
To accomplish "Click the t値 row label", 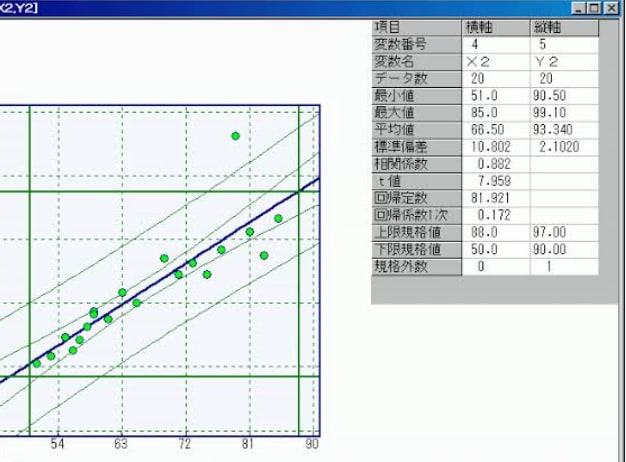I will 417,181.
